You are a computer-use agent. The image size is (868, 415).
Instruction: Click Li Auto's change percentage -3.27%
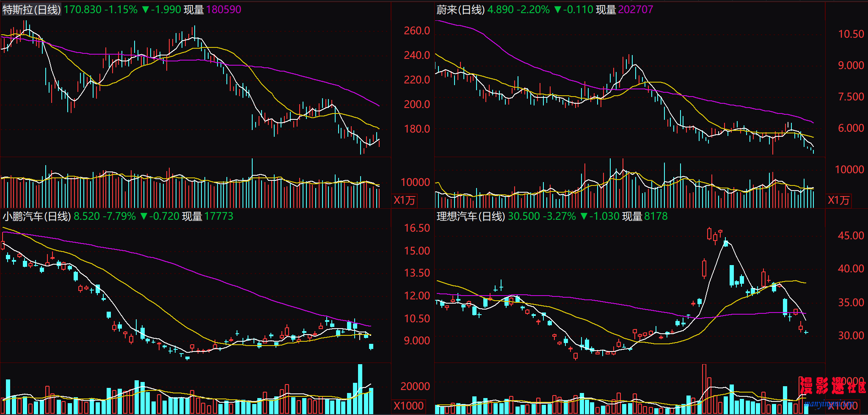[559, 216]
